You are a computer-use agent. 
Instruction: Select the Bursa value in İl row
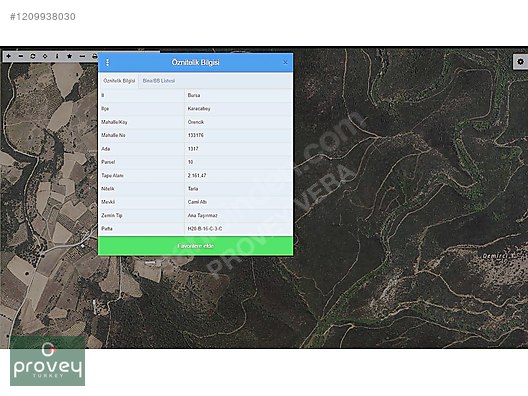194,95
